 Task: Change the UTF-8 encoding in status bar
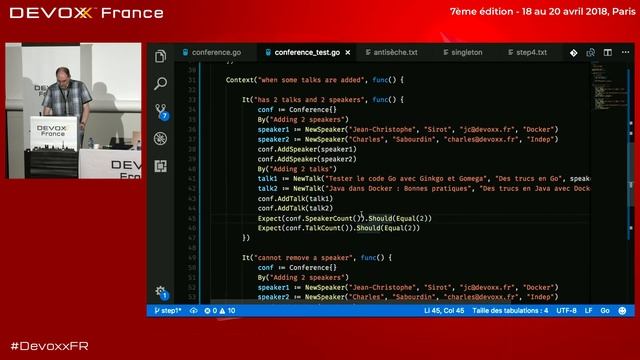click(x=567, y=311)
